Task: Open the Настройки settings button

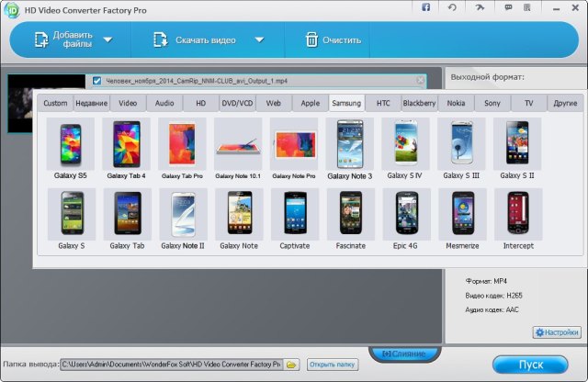Action: 557,331
